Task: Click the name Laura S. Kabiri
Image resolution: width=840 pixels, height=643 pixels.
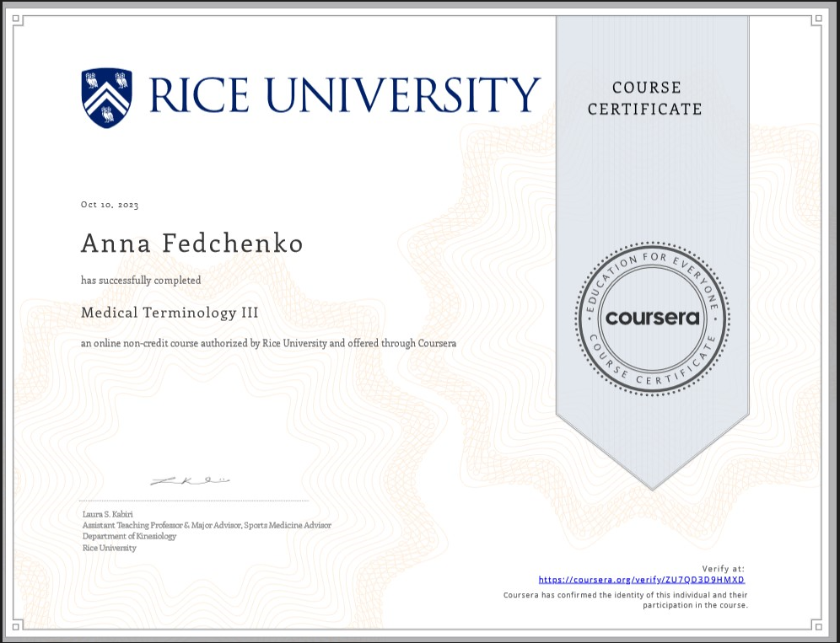Action: pos(108,514)
